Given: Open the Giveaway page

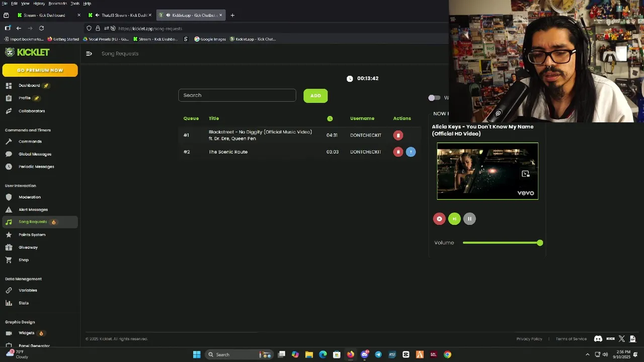Looking at the screenshot, I should (28, 247).
